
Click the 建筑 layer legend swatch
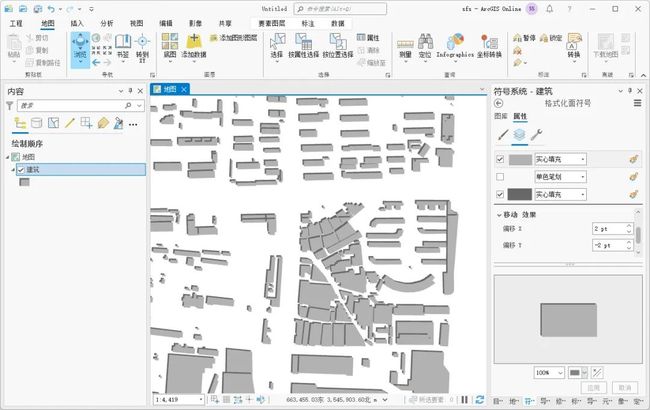[x=24, y=182]
